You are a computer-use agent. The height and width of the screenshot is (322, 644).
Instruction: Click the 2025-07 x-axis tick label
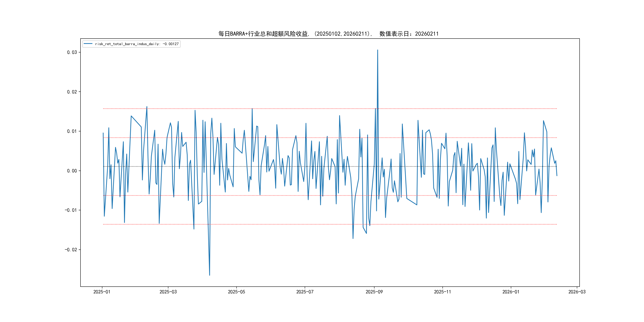[x=305, y=292]
